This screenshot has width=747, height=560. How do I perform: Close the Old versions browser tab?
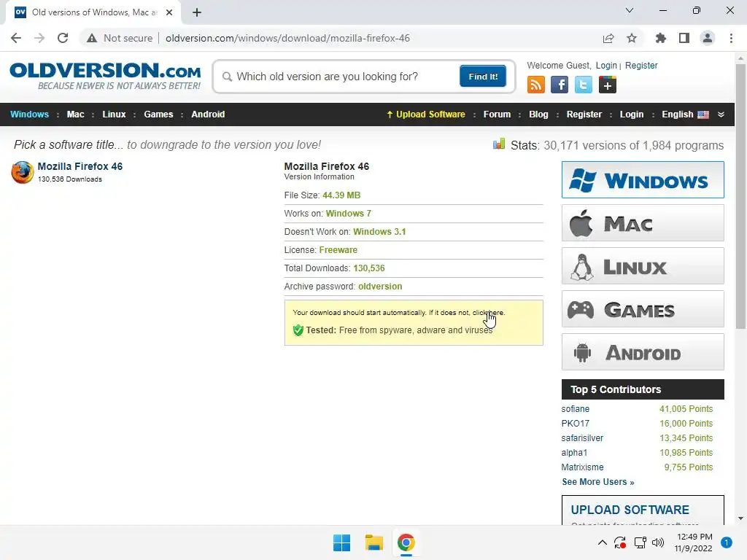pos(169,12)
